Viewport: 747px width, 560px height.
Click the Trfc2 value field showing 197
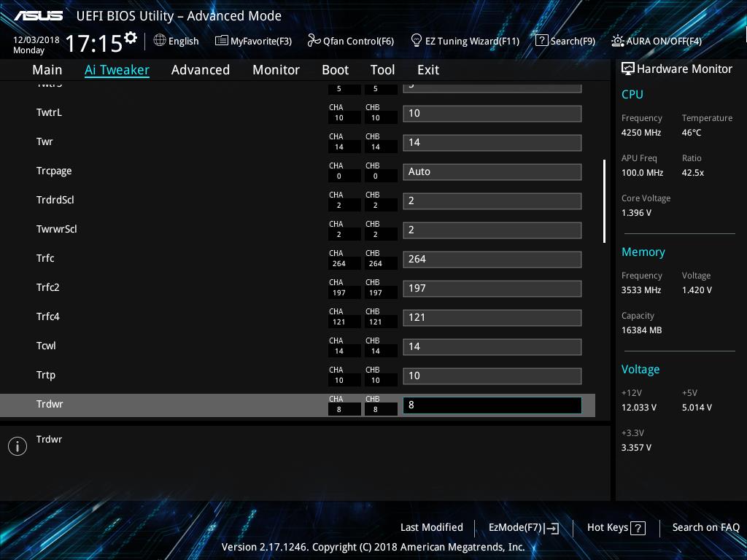(x=492, y=288)
